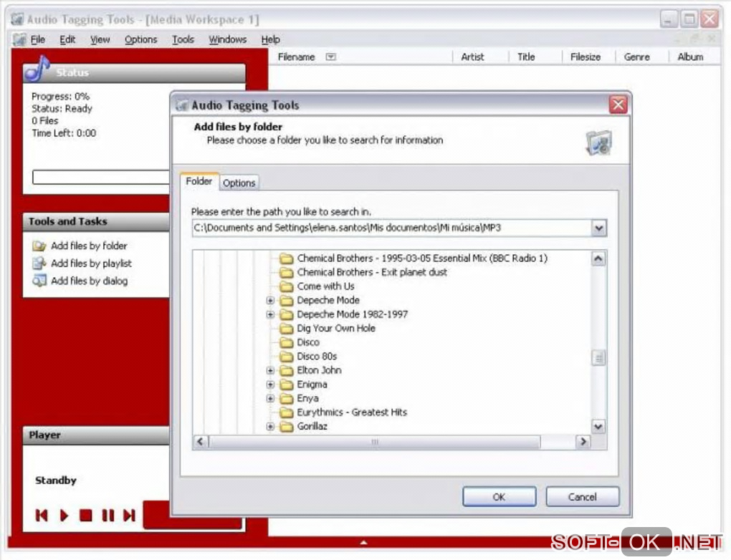The height and width of the screenshot is (560, 731).
Task: Open the Windows menu
Action: click(227, 39)
